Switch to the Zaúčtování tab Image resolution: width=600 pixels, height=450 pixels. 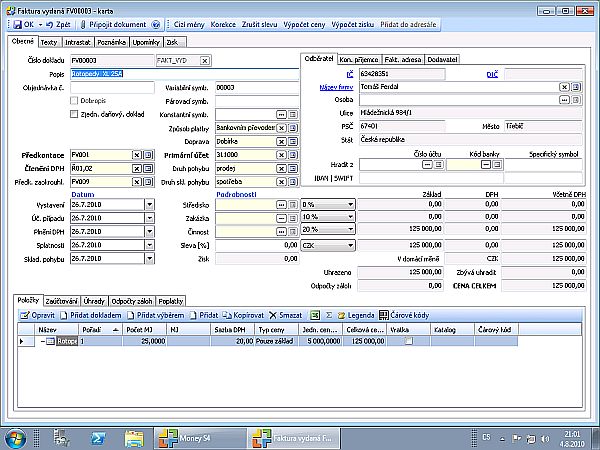62,302
